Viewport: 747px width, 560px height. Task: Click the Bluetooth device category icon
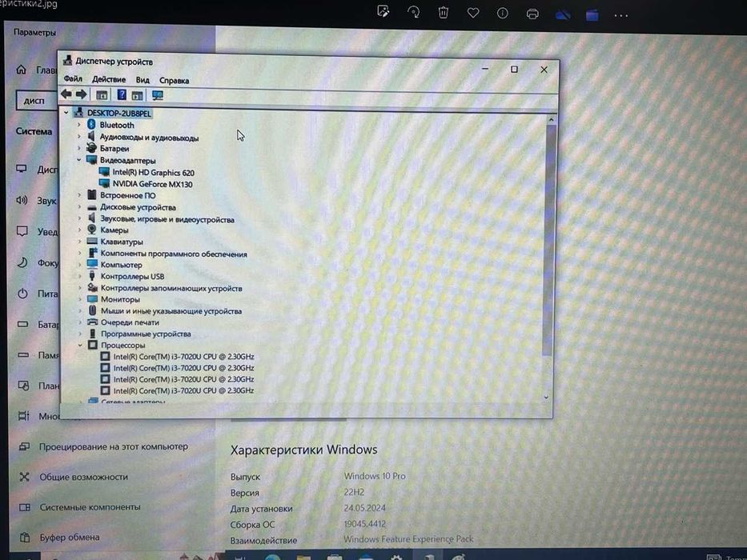(91, 124)
